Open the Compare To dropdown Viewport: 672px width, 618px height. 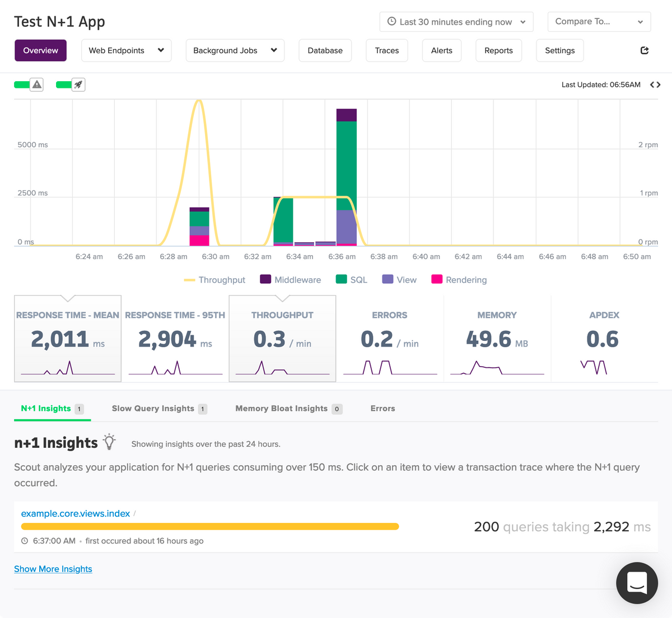pos(599,22)
